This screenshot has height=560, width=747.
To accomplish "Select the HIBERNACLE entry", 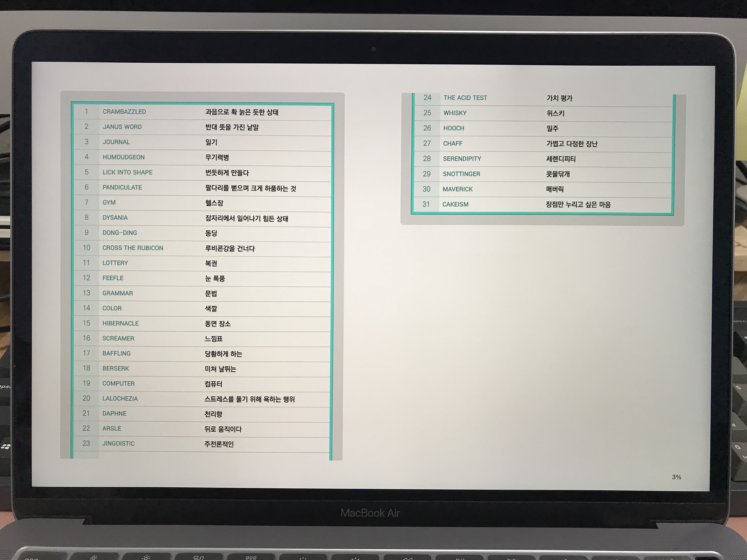I will [121, 323].
